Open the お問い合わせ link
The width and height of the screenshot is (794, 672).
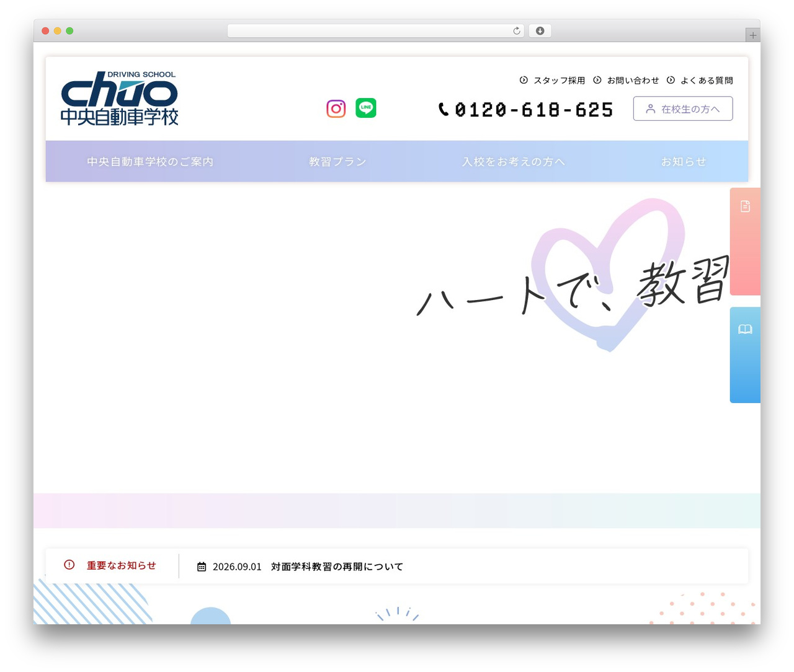click(633, 81)
